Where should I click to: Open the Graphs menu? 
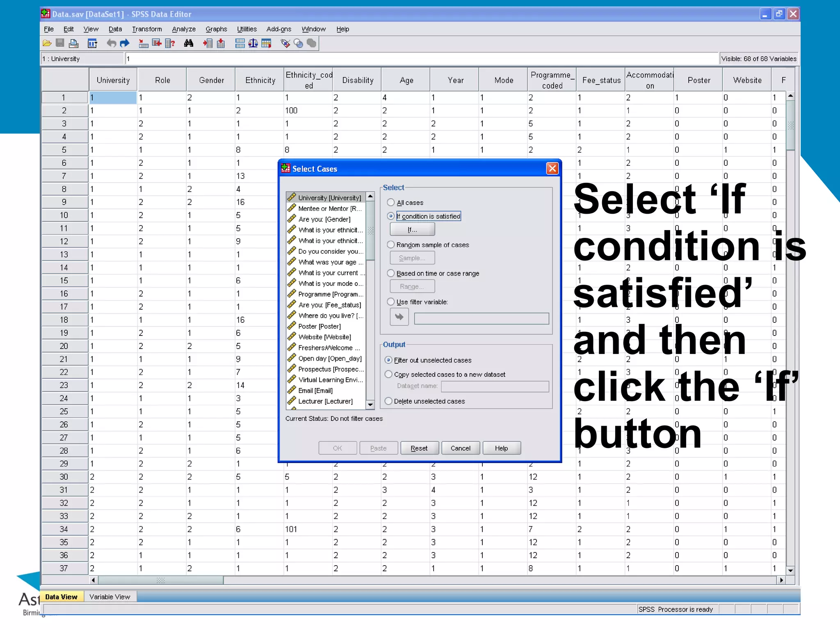click(x=216, y=29)
